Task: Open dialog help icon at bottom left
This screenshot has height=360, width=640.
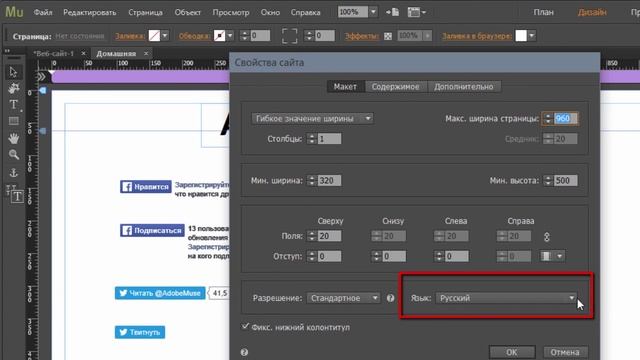Action: [244, 352]
